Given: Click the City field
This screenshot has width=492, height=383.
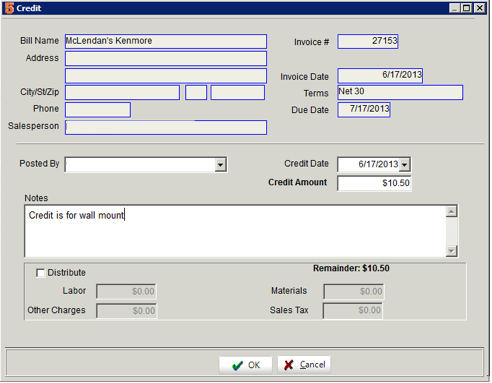Looking at the screenshot, I should click(122, 92).
